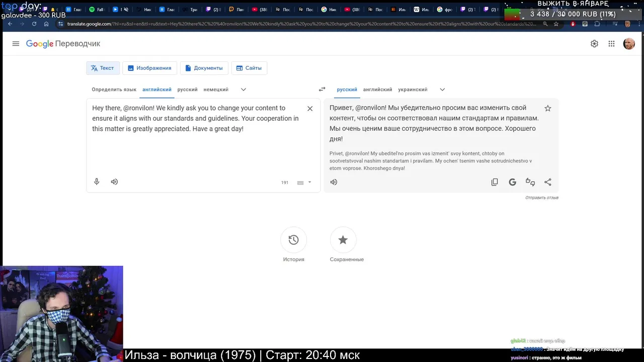Image resolution: width=644 pixels, height=362 pixels.
Task: Open the Google Translate settings gear
Action: pyautogui.click(x=594, y=44)
